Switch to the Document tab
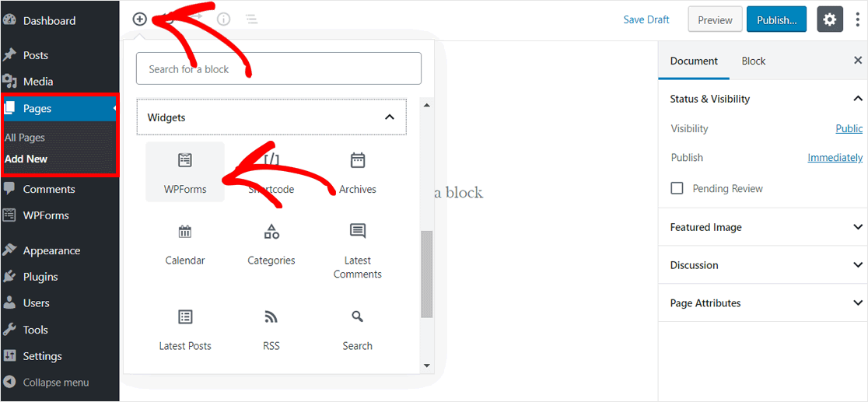The height and width of the screenshot is (402, 868). pyautogui.click(x=694, y=61)
